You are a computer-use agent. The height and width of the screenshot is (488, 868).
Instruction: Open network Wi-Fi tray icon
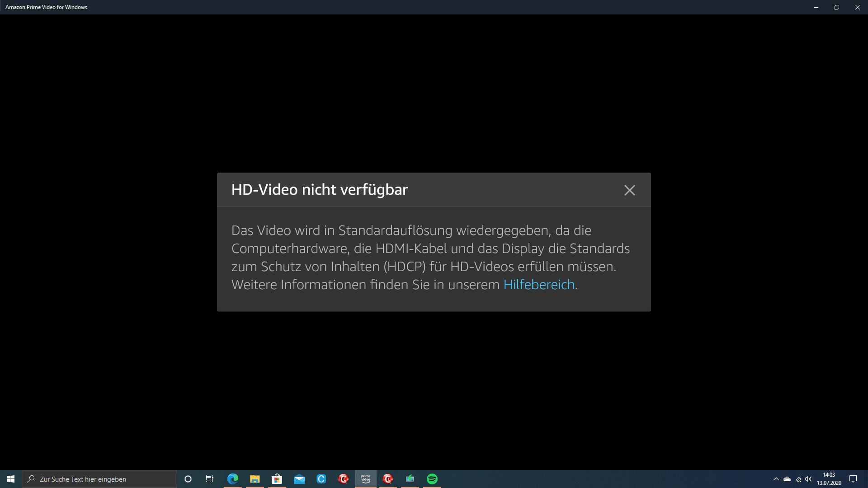[x=798, y=479]
